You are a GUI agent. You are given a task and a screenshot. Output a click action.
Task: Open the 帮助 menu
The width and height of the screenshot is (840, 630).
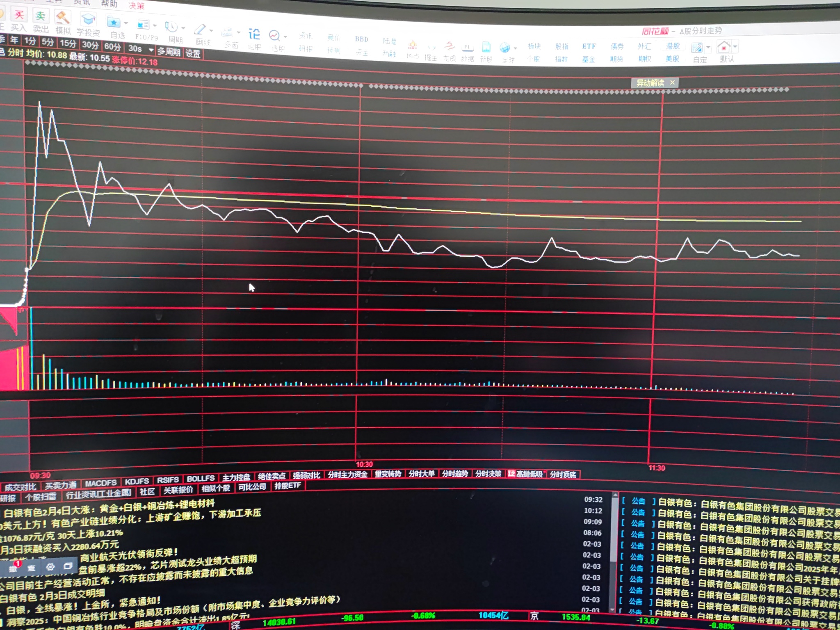[109, 4]
